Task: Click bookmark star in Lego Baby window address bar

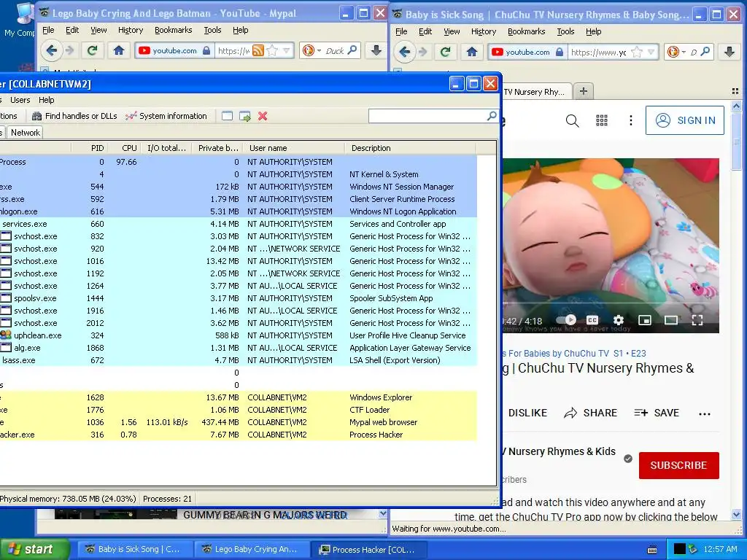Action: (x=272, y=50)
